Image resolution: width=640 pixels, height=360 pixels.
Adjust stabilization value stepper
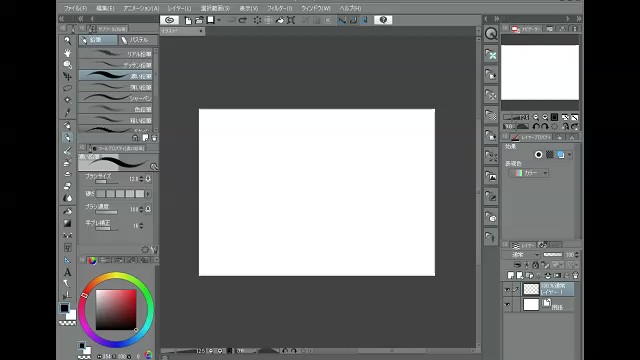coord(141,226)
